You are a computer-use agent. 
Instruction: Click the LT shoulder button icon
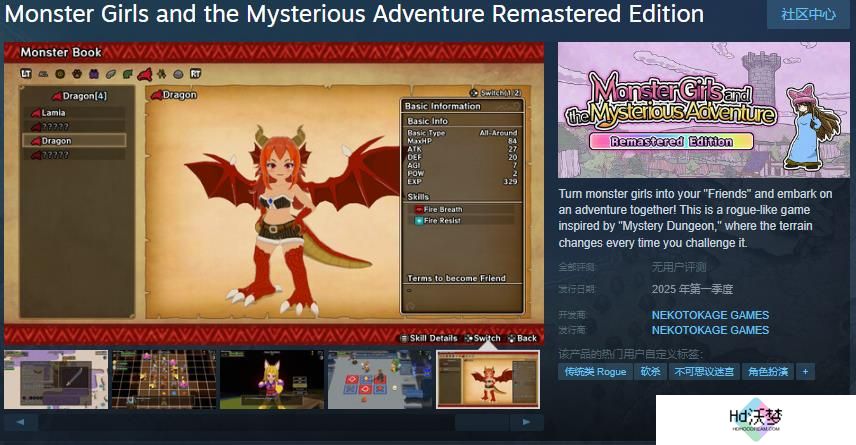click(26, 74)
